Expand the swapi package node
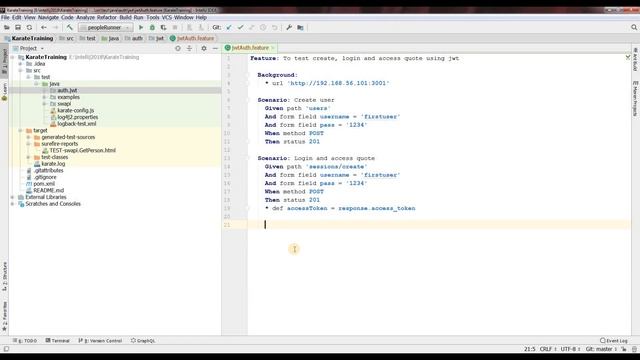 [44, 104]
